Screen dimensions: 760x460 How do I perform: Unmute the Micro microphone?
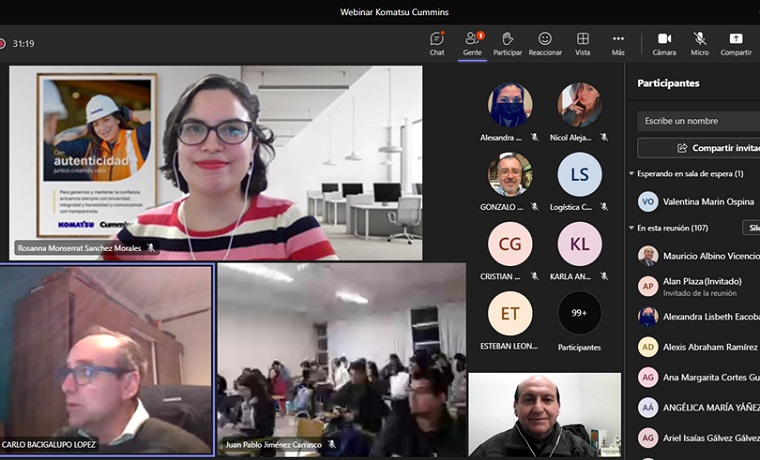pyautogui.click(x=699, y=44)
